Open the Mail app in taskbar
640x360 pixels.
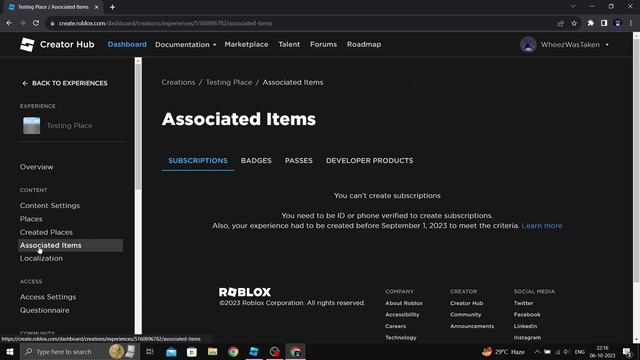pyautogui.click(x=171, y=351)
